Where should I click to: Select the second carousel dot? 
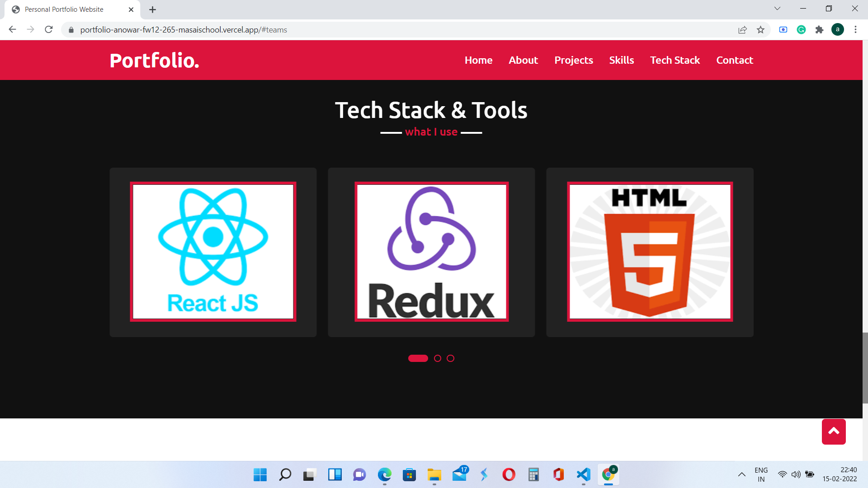(x=437, y=358)
